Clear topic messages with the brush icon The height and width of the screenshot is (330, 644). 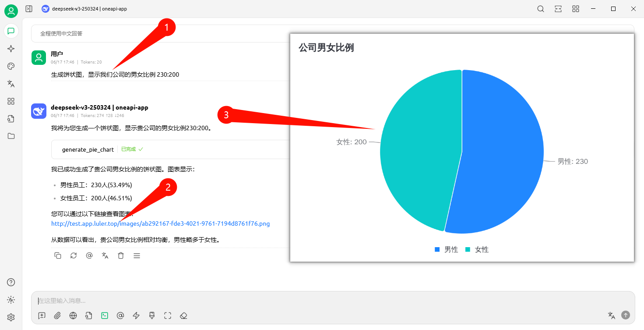click(152, 315)
